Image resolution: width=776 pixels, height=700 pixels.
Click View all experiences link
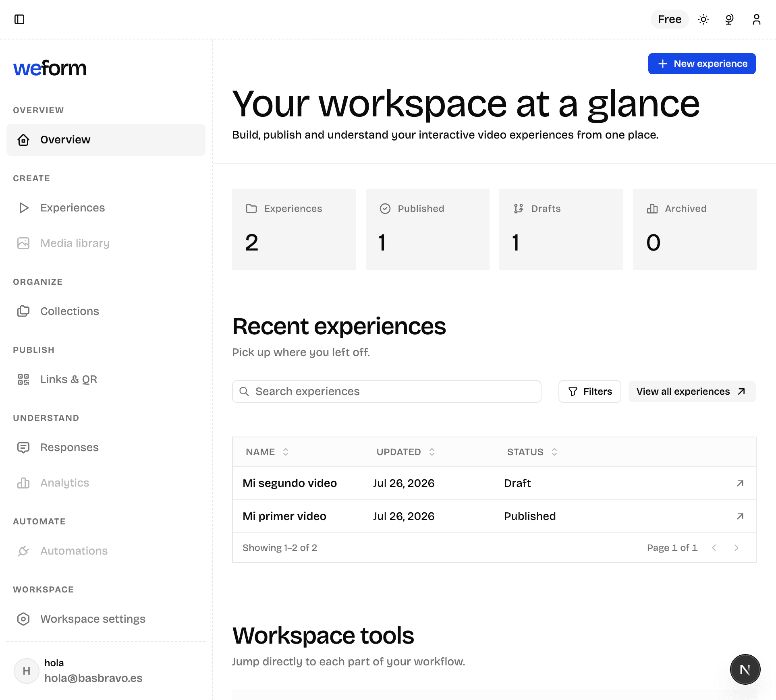point(692,391)
